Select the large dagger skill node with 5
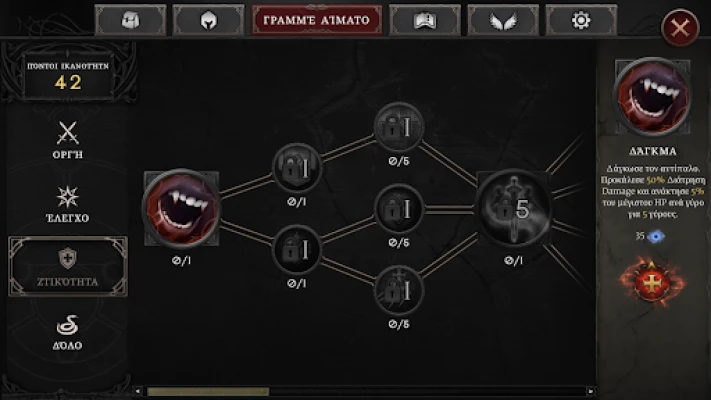Image resolution: width=711 pixels, height=400 pixels. point(513,209)
